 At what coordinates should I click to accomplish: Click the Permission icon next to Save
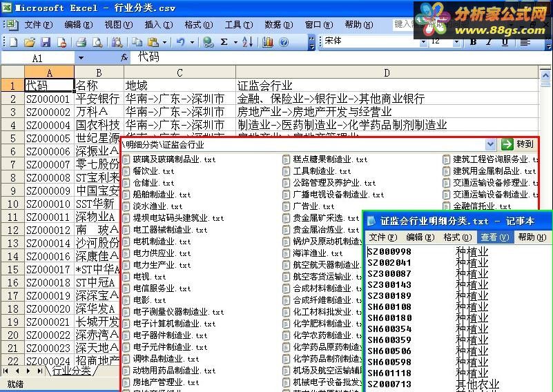pos(62,42)
